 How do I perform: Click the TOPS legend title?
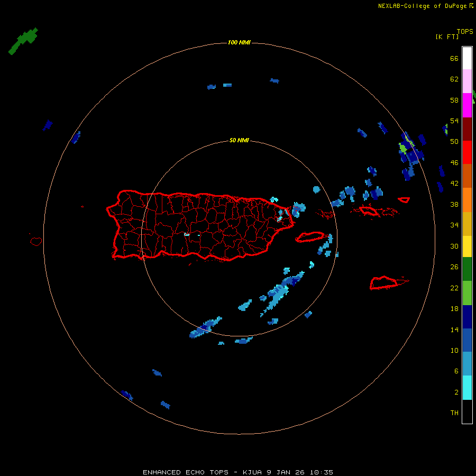click(465, 32)
